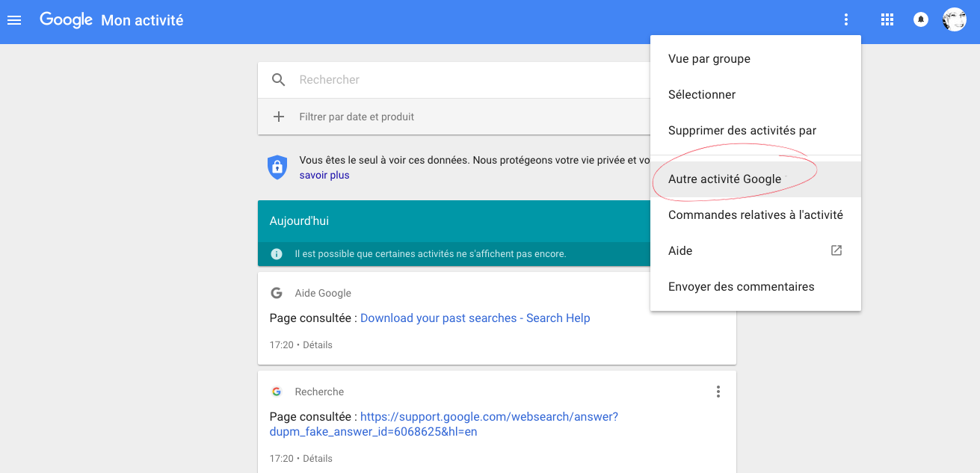Click Détails under Aide Google entry
Screen dimensions: 980x473
318,345
